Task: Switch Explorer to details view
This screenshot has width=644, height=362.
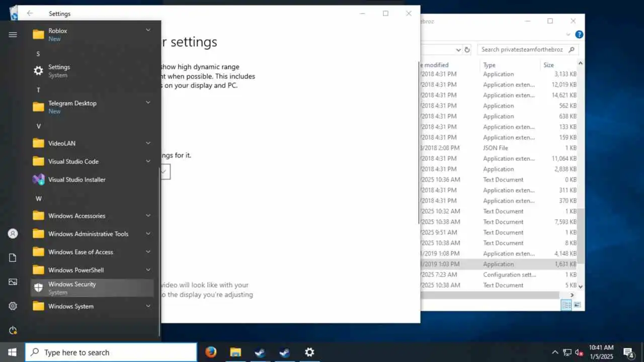Action: (x=567, y=305)
